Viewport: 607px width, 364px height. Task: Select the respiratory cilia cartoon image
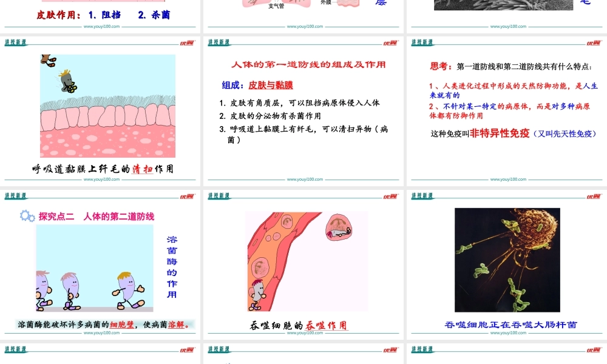[x=107, y=106]
